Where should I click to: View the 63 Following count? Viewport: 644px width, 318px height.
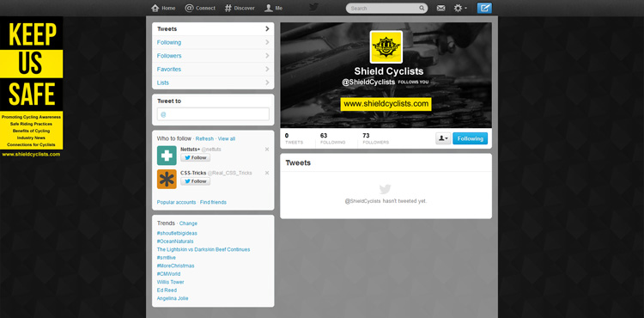click(x=332, y=138)
